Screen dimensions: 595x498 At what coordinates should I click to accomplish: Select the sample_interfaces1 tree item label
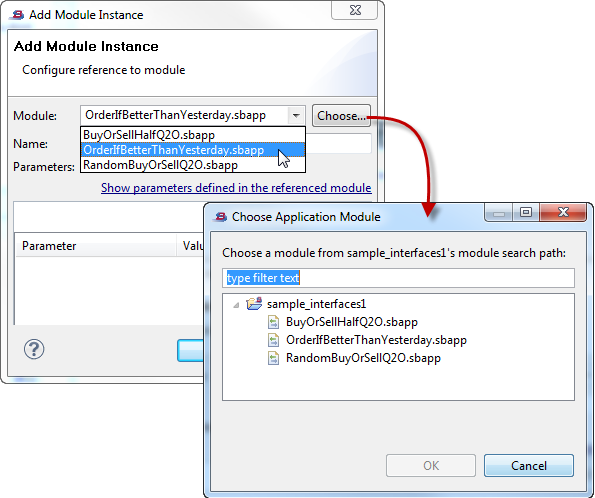pos(316,304)
